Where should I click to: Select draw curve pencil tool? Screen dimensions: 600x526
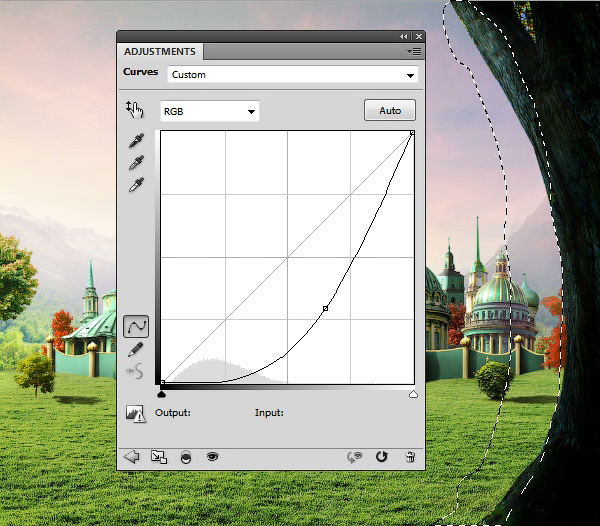(135, 349)
